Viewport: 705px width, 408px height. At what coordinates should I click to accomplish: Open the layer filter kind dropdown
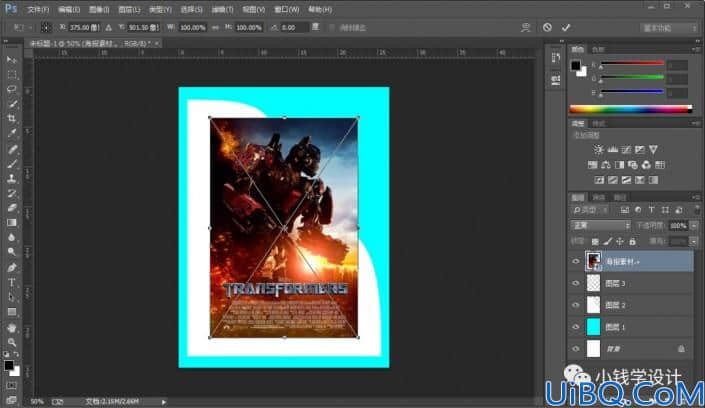[x=591, y=210]
